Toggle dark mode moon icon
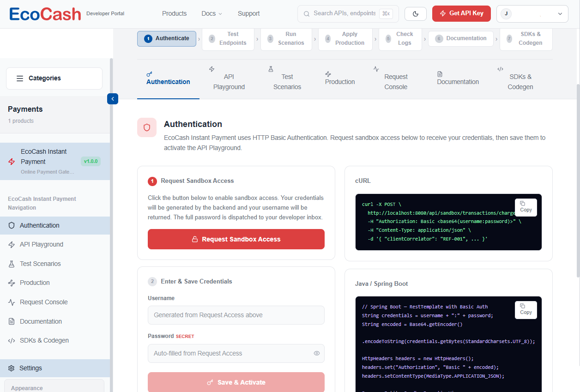 tap(416, 14)
